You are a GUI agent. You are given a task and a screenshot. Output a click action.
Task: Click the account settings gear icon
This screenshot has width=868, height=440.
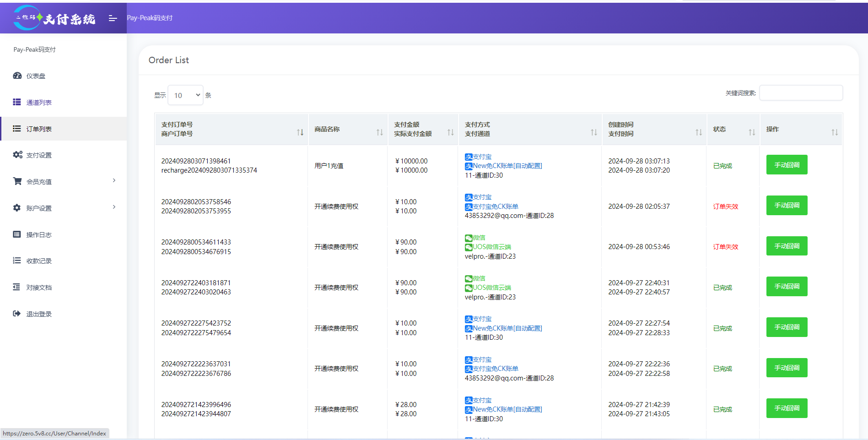pyautogui.click(x=17, y=208)
